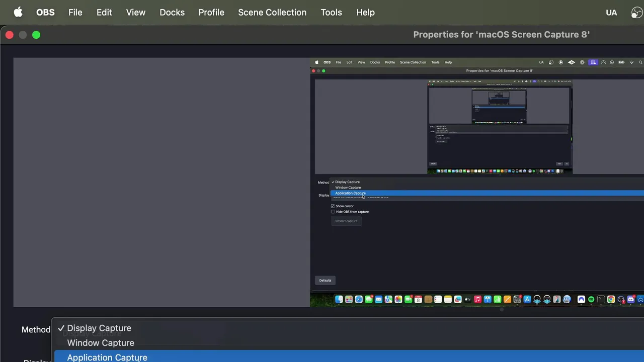
Task: Click Spotify icon in preview dock
Action: coord(591,299)
